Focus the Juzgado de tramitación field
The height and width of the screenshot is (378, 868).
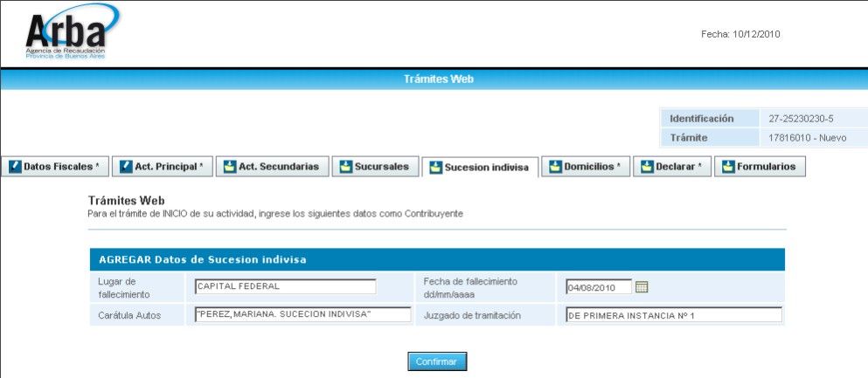[x=674, y=314]
